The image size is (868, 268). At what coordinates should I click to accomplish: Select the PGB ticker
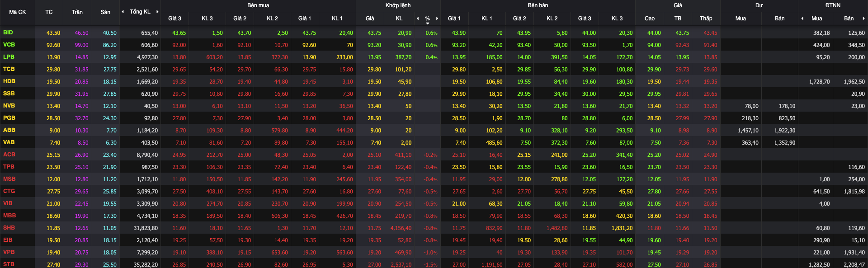9,118
